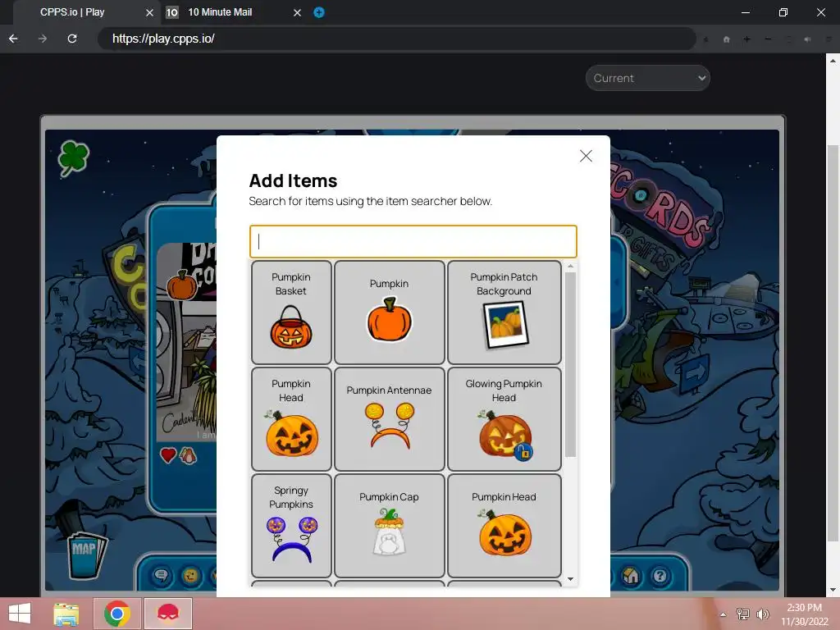Click the page scrollbar down arrow
Screen dimensions: 840x630
[x=833, y=591]
